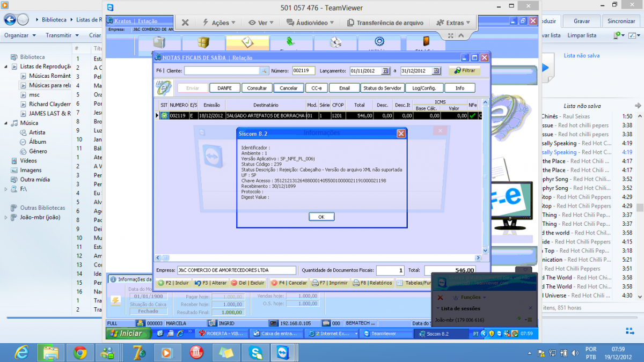644x362 pixels.
Task: Open calendar for end date 31/12/2012
Action: [x=436, y=71]
